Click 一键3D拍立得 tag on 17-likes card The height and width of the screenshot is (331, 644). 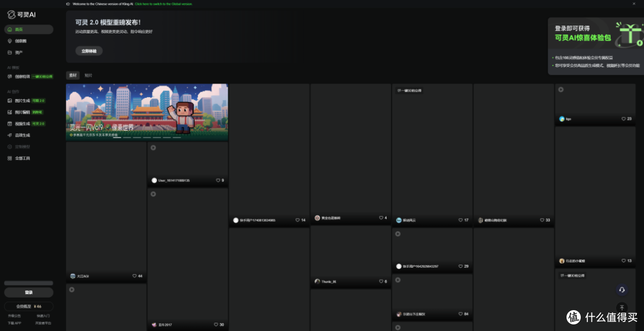point(409,90)
